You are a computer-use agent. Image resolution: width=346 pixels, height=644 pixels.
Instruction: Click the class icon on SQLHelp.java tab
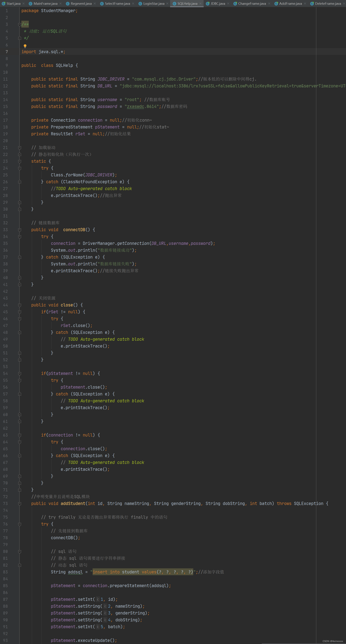[x=174, y=4]
